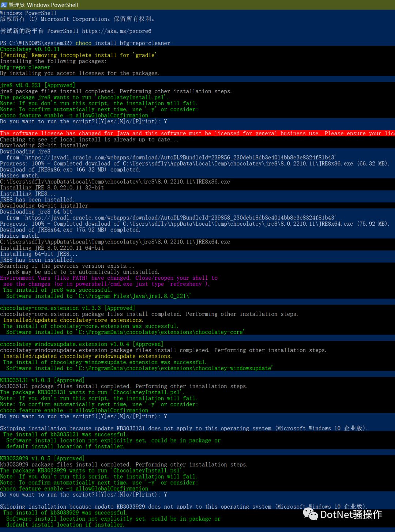
Task: Click the 'Downloading 32-bit installer' line
Action: click(x=44, y=146)
